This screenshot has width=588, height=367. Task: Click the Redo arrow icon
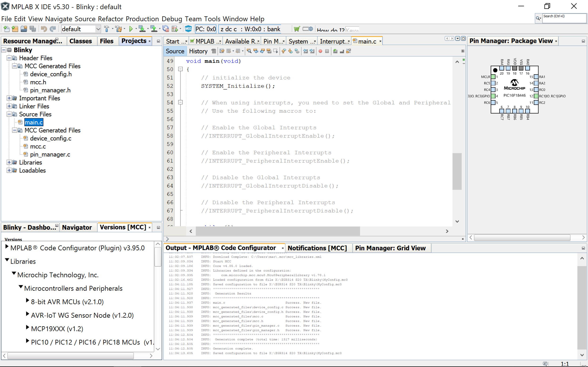click(53, 29)
